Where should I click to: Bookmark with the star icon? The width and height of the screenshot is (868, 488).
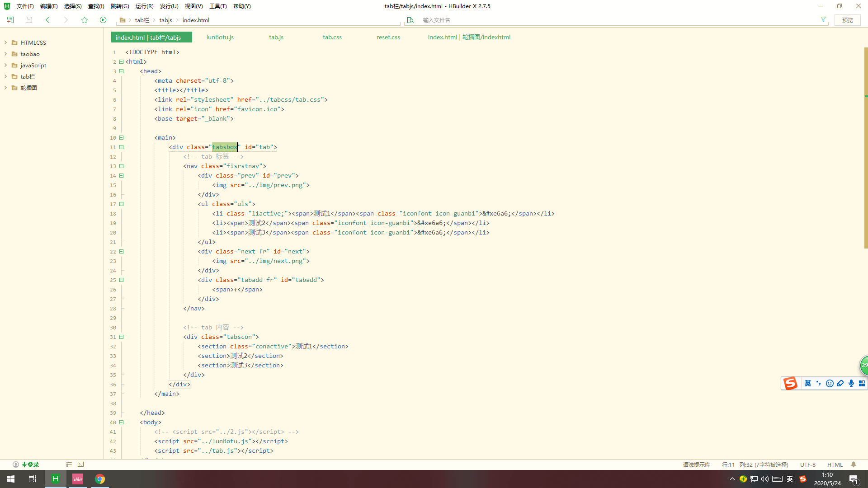(x=85, y=20)
